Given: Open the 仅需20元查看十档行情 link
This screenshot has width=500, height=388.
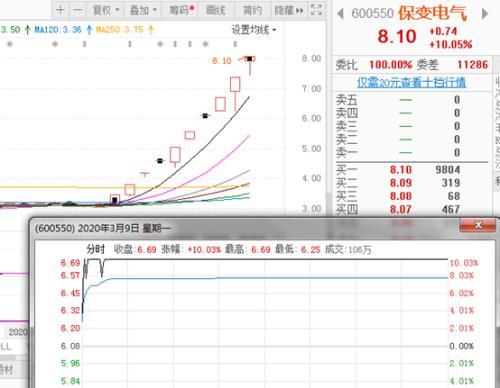Looking at the screenshot, I should point(411,82).
